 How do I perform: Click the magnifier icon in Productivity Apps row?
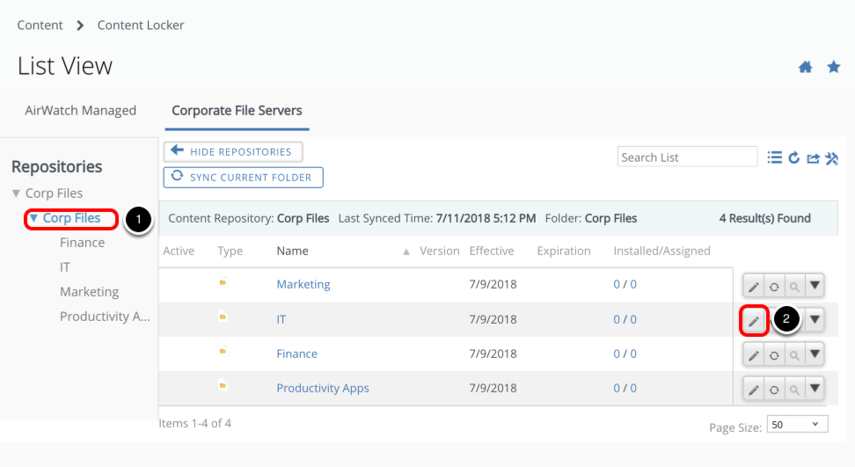pos(792,389)
